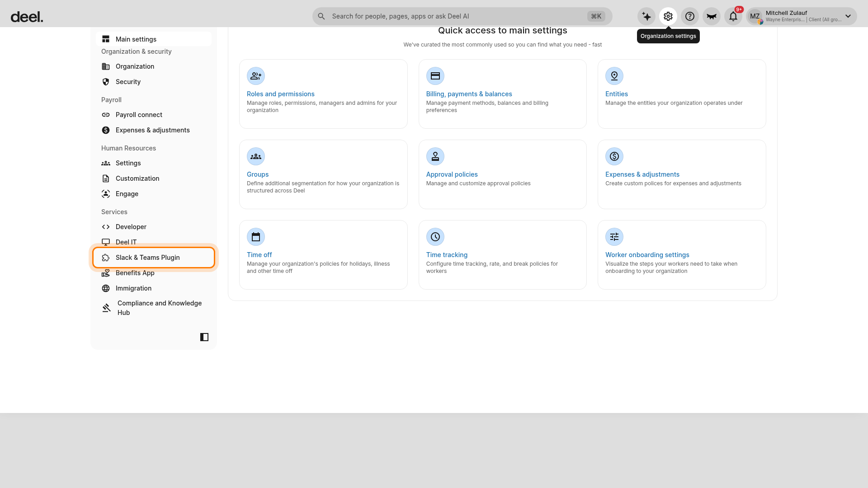Go to the Deel logo home
Image resolution: width=868 pixels, height=488 pixels.
click(x=27, y=17)
